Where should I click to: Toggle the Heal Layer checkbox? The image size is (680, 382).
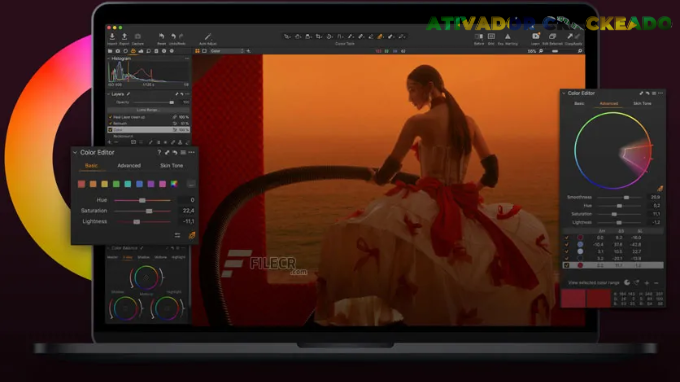110,117
